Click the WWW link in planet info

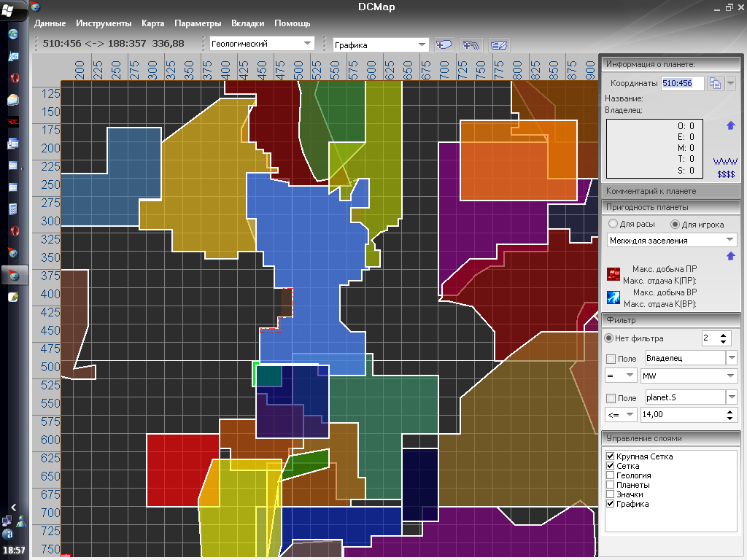coord(725,161)
